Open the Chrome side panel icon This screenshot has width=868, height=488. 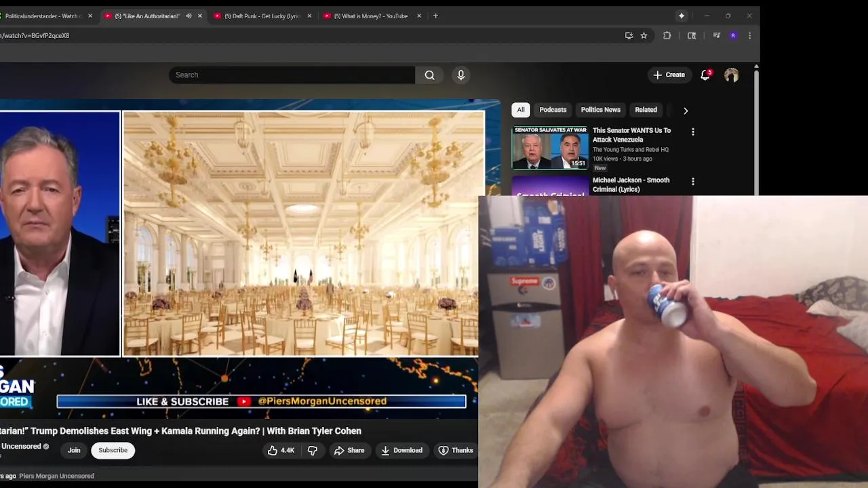click(x=692, y=36)
